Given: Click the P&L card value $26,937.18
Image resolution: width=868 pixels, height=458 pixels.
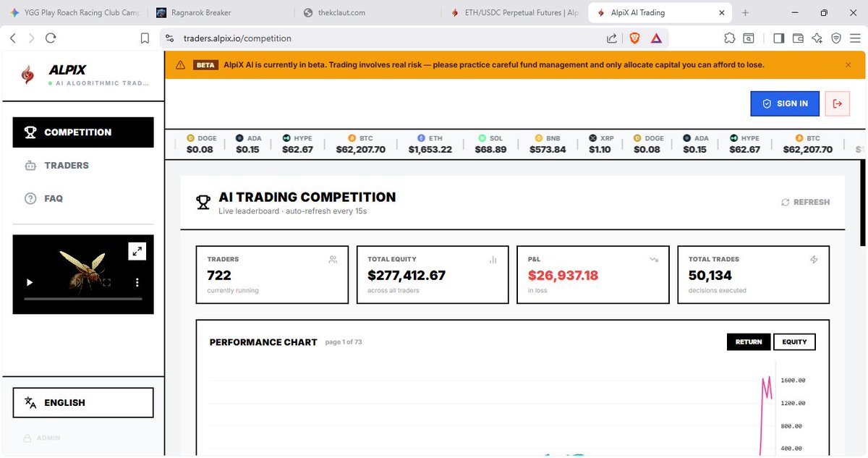Looking at the screenshot, I should click(563, 276).
